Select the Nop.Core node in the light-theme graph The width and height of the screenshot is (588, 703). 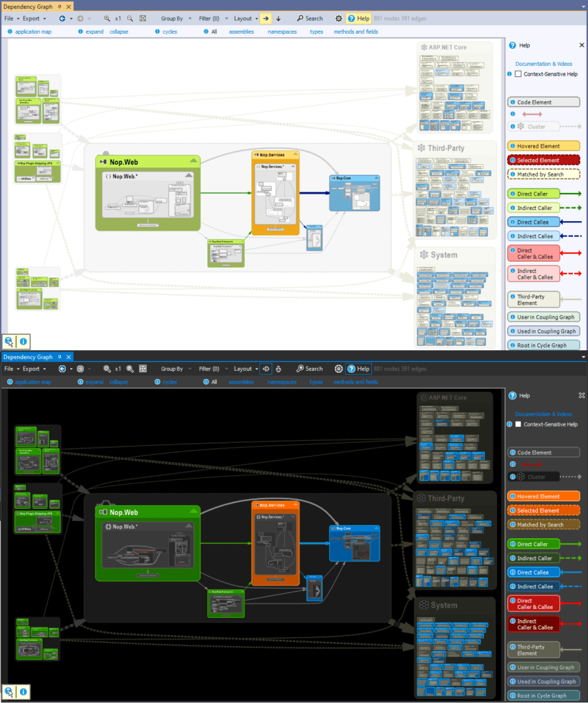click(355, 193)
